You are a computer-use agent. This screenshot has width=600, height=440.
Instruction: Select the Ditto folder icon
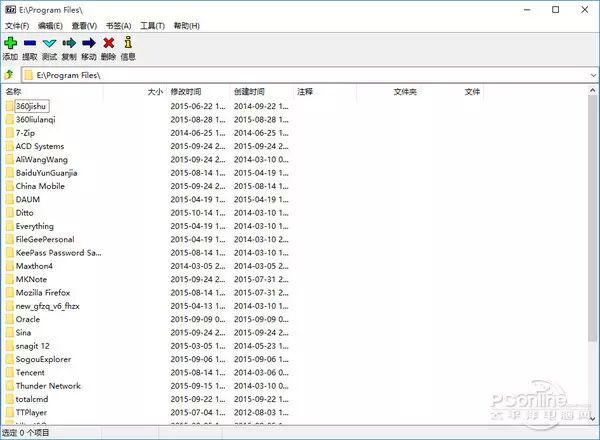(x=10, y=213)
